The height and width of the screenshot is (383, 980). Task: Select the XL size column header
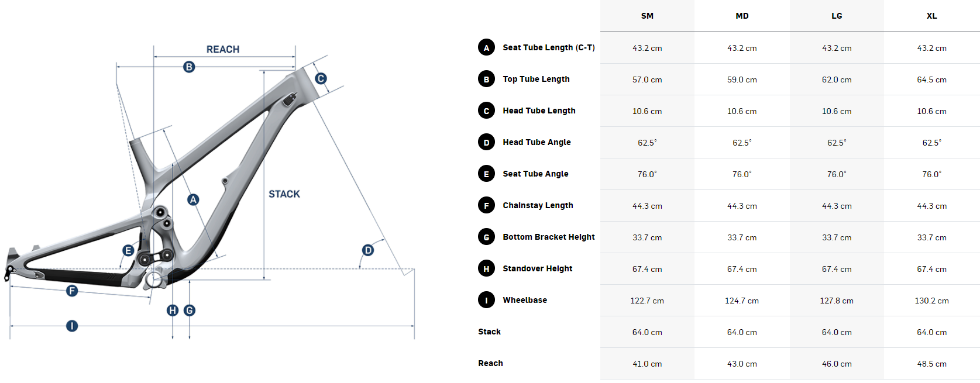pyautogui.click(x=931, y=16)
